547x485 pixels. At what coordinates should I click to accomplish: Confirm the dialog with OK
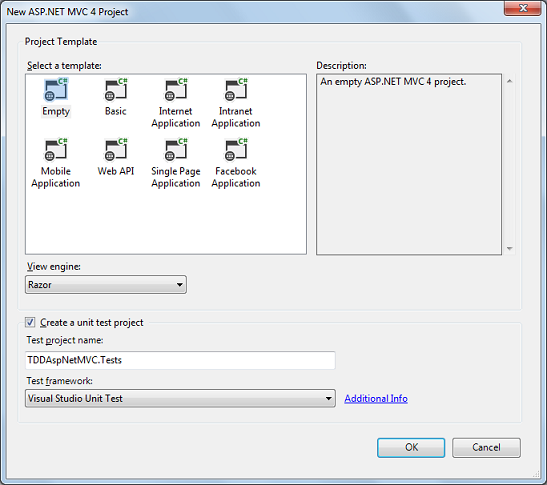click(411, 448)
